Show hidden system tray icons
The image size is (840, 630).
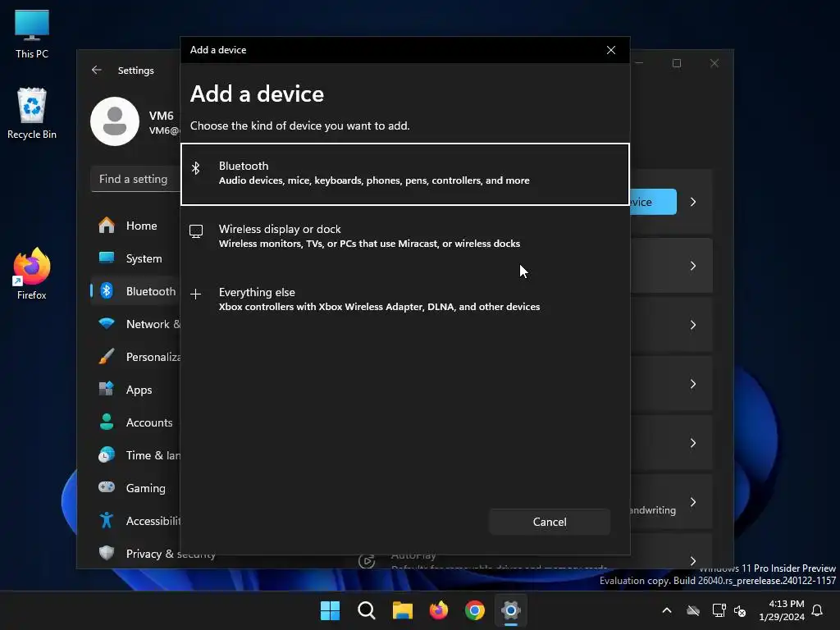pyautogui.click(x=667, y=610)
